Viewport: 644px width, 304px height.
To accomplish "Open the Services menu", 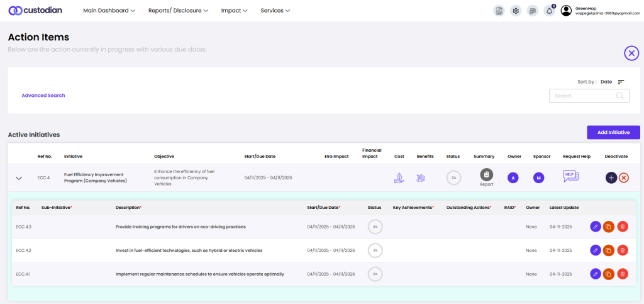I will coord(275,11).
